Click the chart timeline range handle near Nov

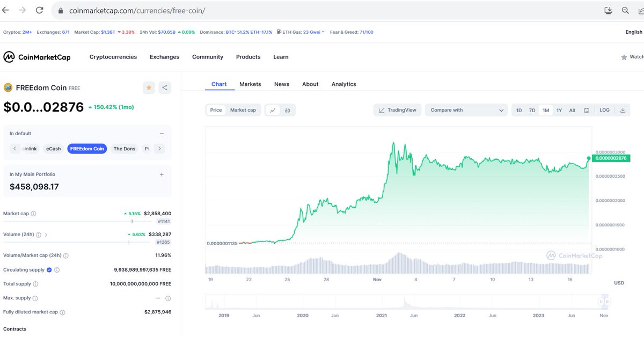click(x=605, y=303)
